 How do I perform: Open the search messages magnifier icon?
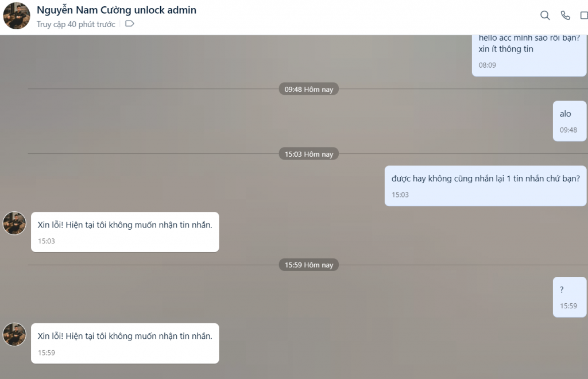(545, 16)
